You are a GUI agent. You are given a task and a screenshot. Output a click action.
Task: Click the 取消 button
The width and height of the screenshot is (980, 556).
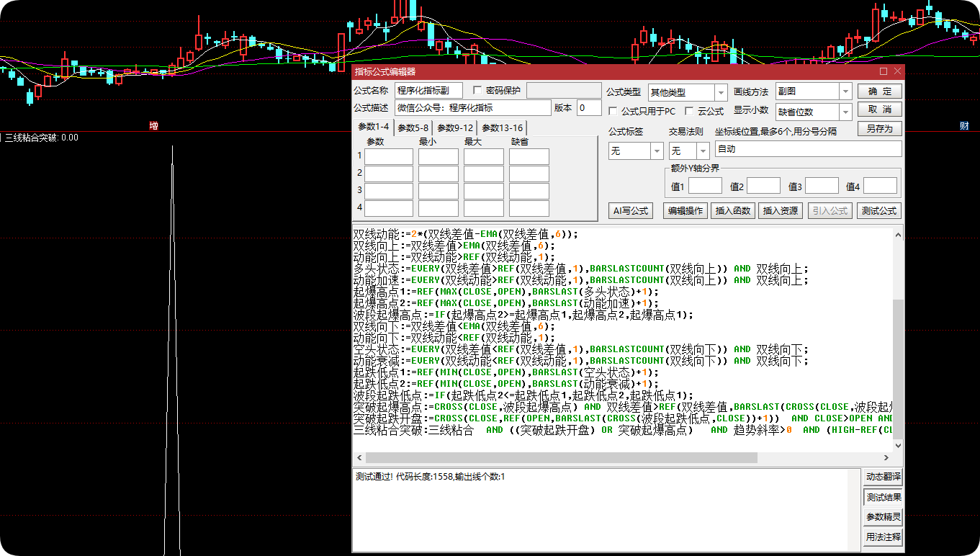[x=879, y=109]
